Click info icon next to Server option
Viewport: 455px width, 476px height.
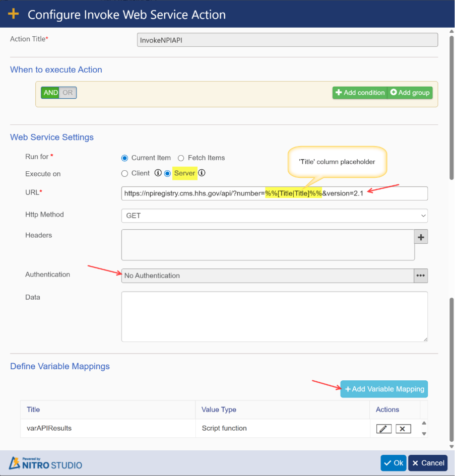click(x=202, y=173)
